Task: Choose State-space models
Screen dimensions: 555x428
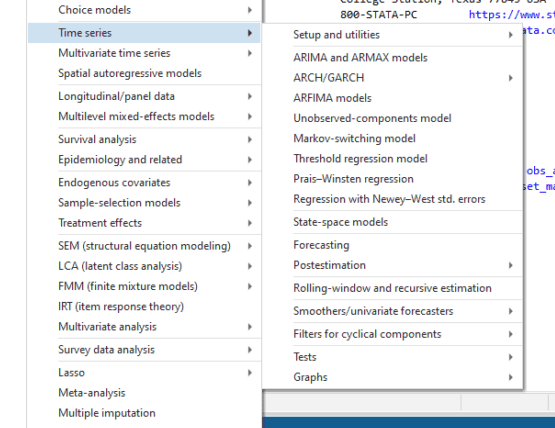Action: pyautogui.click(x=393, y=222)
